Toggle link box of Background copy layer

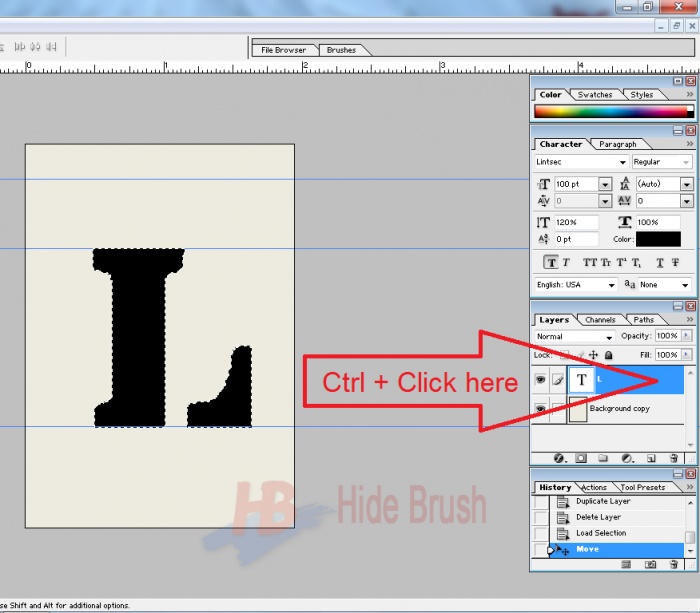coord(558,409)
